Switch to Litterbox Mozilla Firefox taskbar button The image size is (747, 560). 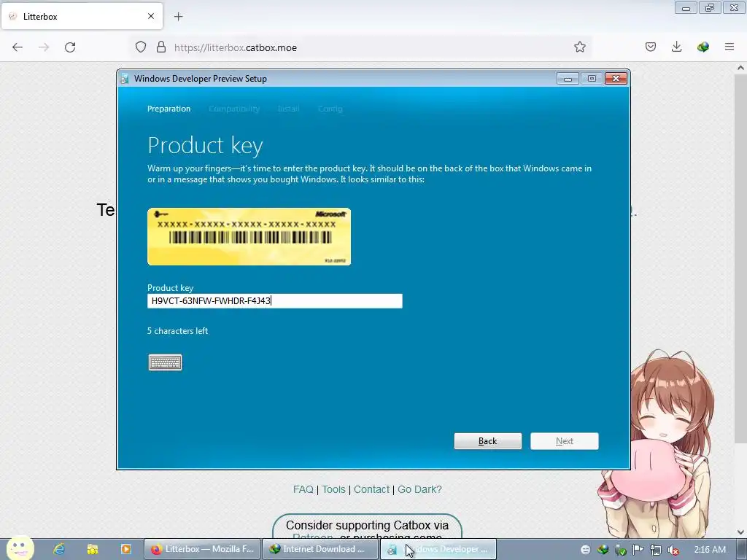coord(203,549)
